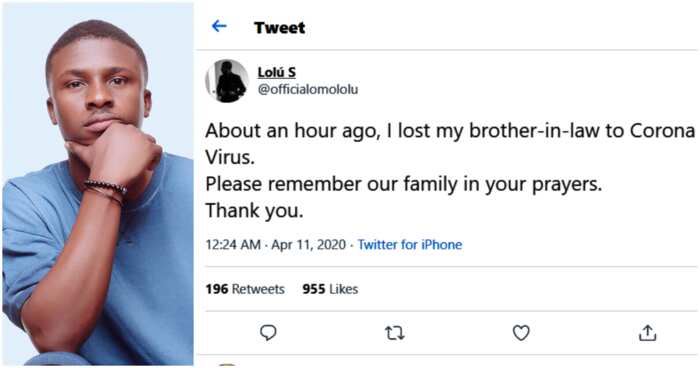Click the bold 196 retweet number
Viewport: 700px width, 368px height.
click(x=217, y=289)
